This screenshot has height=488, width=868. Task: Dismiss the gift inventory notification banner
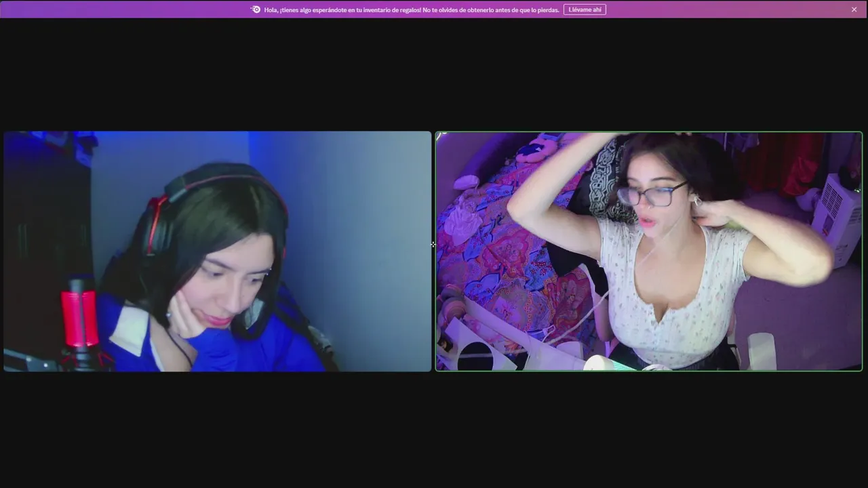tap(854, 9)
